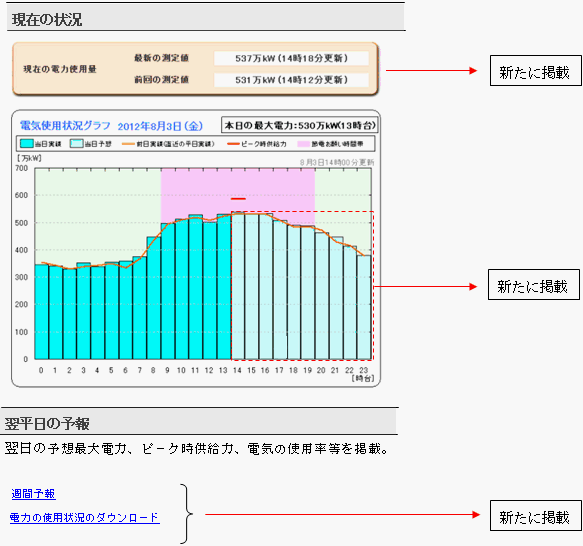
Task: Click the 300 value on the vertical axis
Action: (x=22, y=277)
